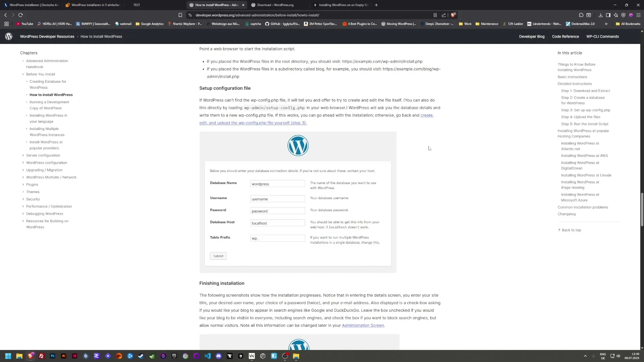Open the browser extensions panel
Viewport: 644px width, 362px height.
[581, 15]
